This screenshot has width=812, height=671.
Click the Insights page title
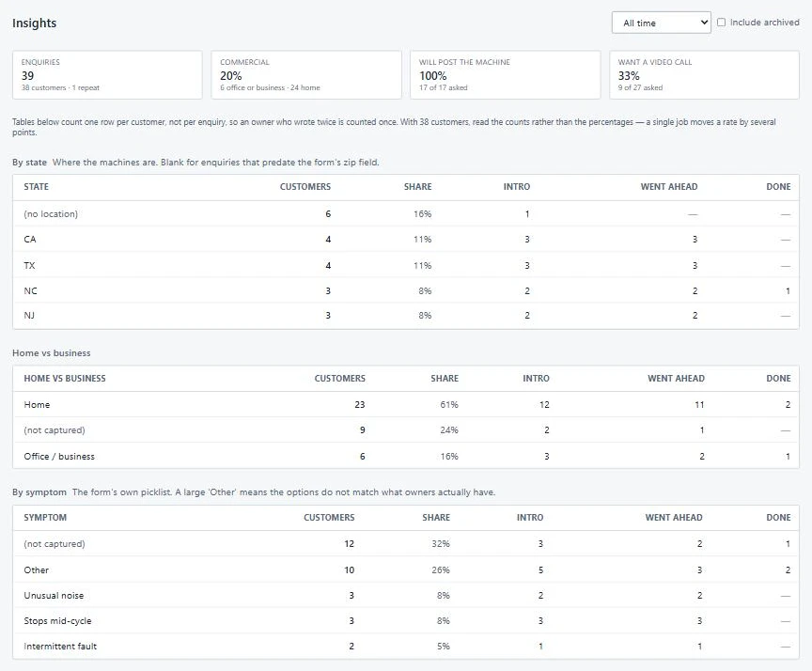[x=34, y=23]
